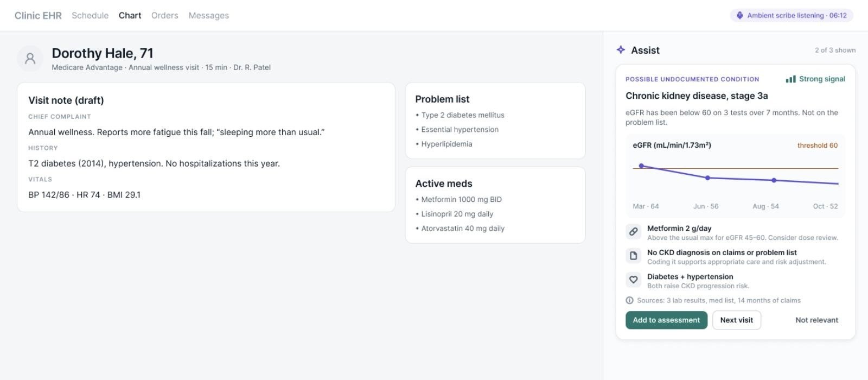The width and height of the screenshot is (868, 380).
Task: Select Type 2 diabetes mellitus in problem list
Action: click(x=460, y=115)
